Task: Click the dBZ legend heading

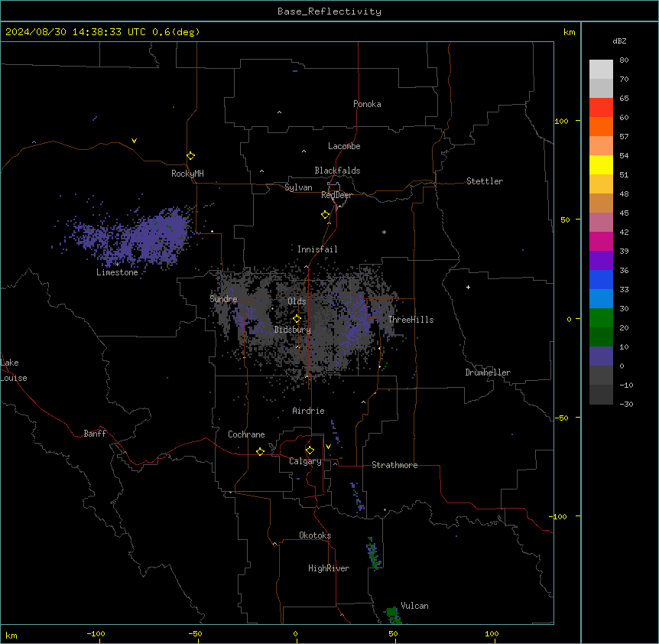Action: [619, 41]
